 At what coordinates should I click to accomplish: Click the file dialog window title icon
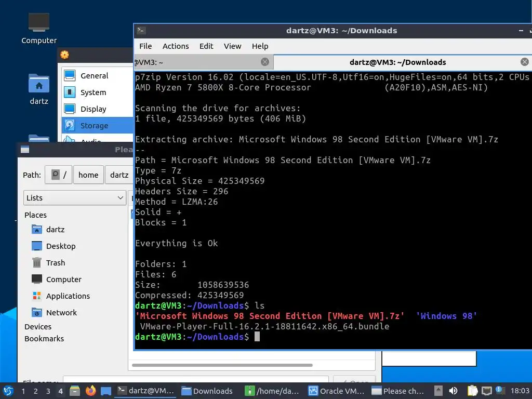(x=25, y=150)
